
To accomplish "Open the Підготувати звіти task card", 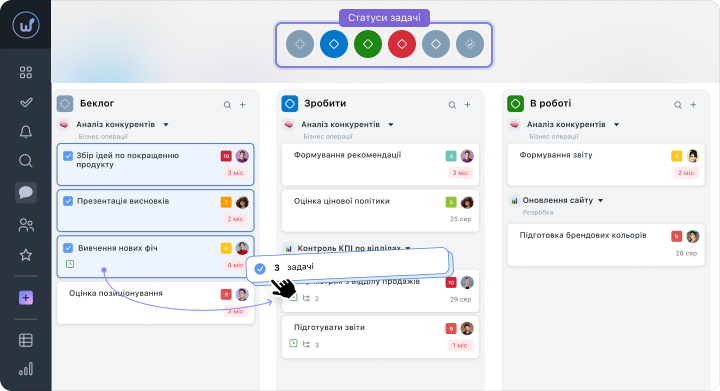I will click(x=380, y=337).
